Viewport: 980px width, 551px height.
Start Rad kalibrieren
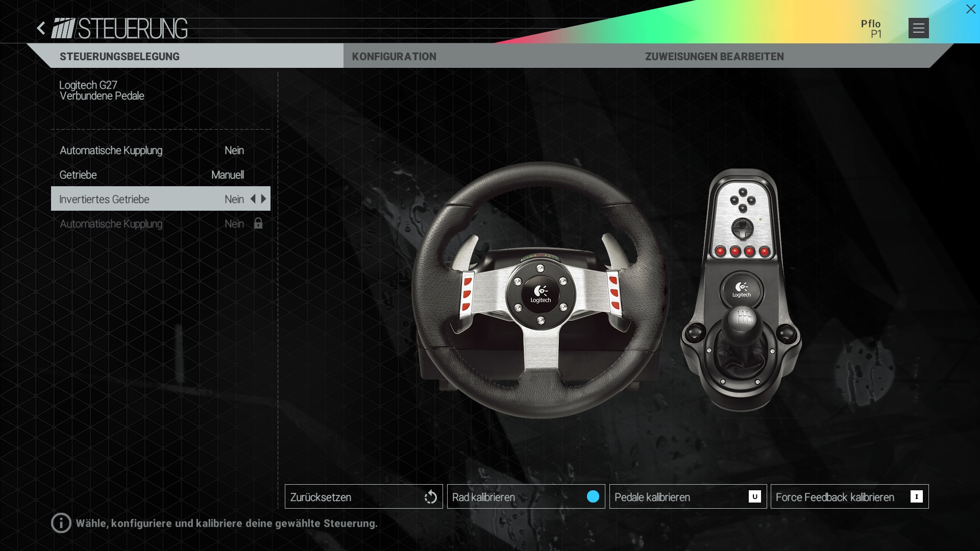(x=526, y=496)
